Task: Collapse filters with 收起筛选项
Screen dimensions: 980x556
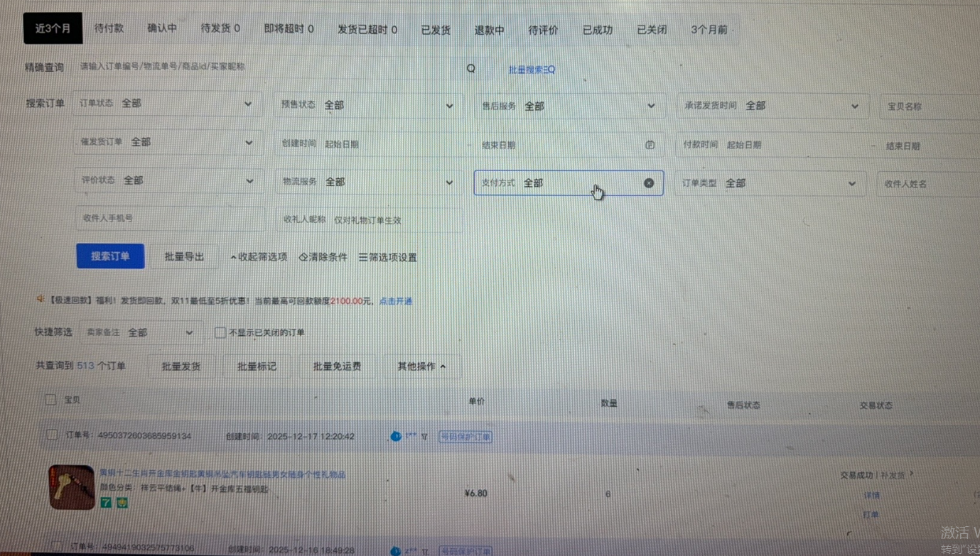Action: (x=259, y=257)
